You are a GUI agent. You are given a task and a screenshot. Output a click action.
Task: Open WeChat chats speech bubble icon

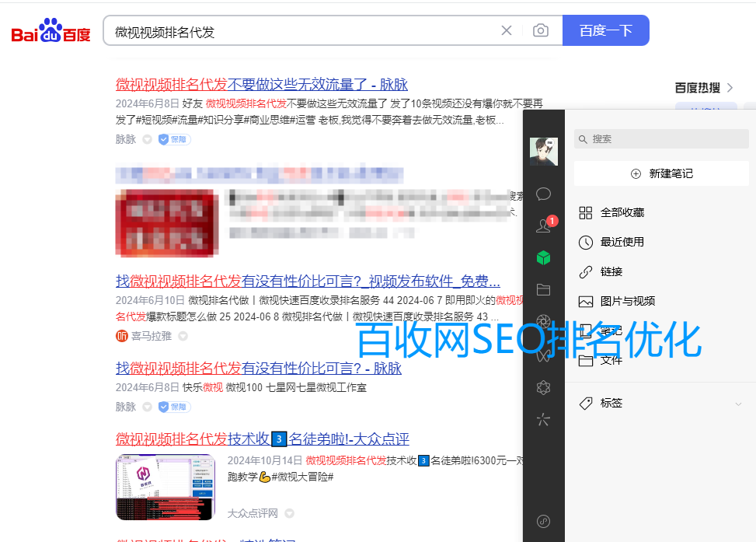[x=543, y=194]
